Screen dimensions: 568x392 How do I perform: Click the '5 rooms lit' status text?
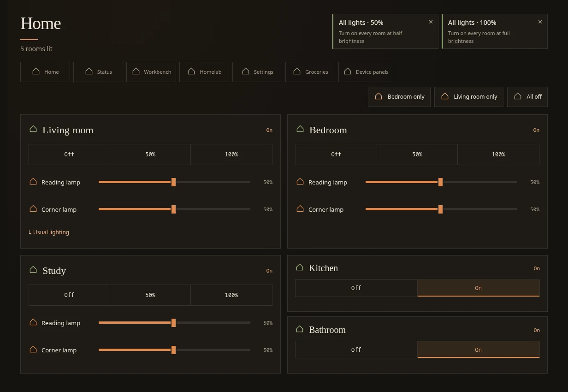36,49
